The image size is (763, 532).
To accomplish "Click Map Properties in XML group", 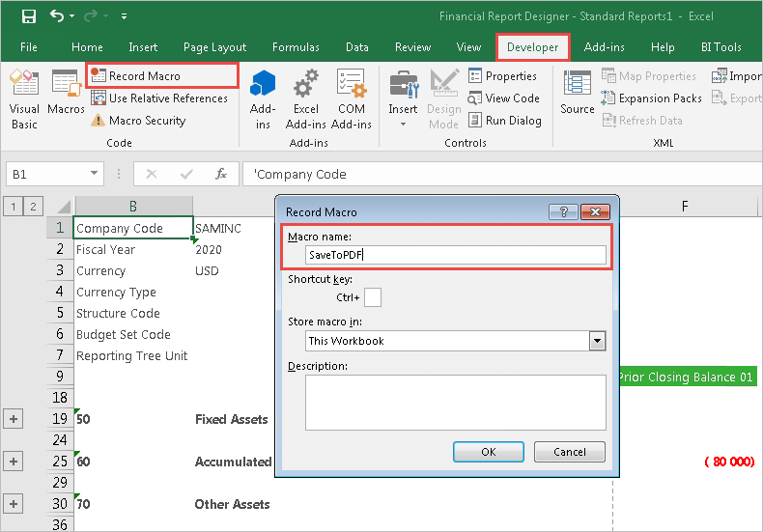I will (x=649, y=76).
